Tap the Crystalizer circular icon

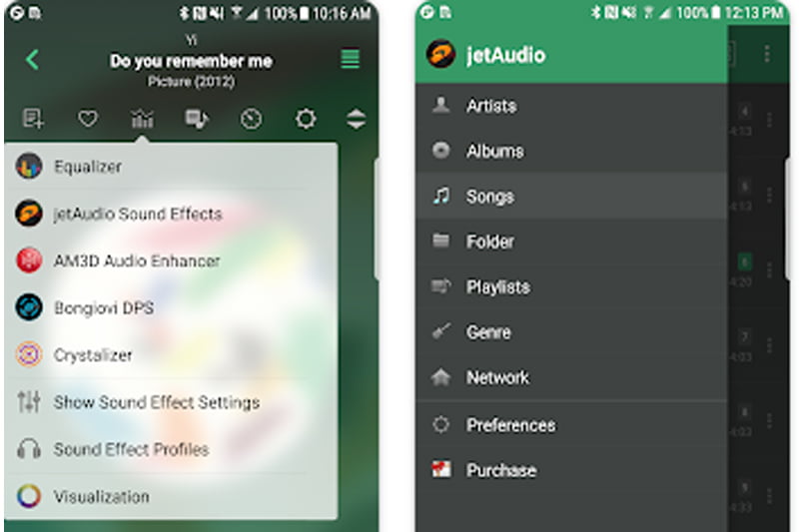point(29,354)
